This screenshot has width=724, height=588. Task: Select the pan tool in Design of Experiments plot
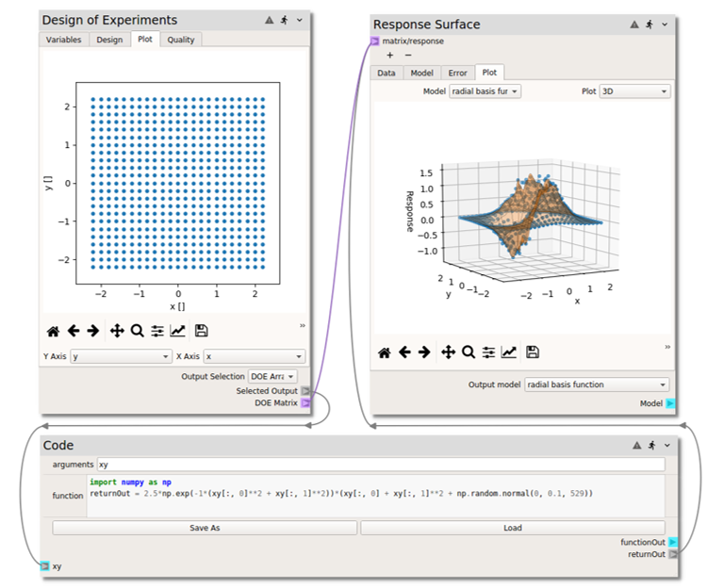tap(117, 331)
